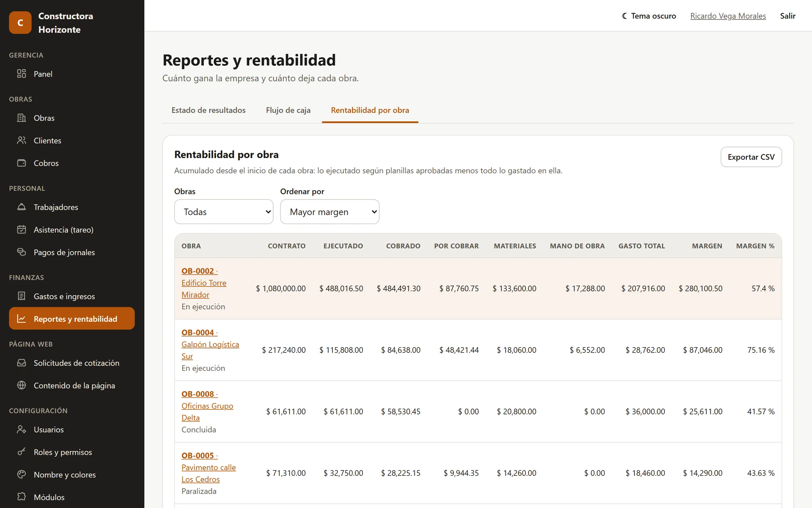Click the Reportes y rentabilidad chart icon
This screenshot has width=812, height=508.
tap(22, 319)
